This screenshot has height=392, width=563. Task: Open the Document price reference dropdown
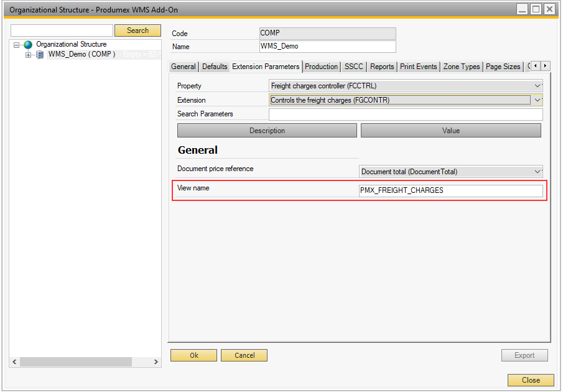pos(537,172)
